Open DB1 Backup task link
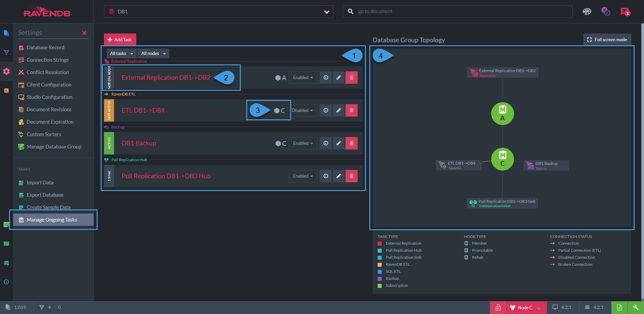Image resolution: width=644 pixels, height=314 pixels. click(x=139, y=143)
